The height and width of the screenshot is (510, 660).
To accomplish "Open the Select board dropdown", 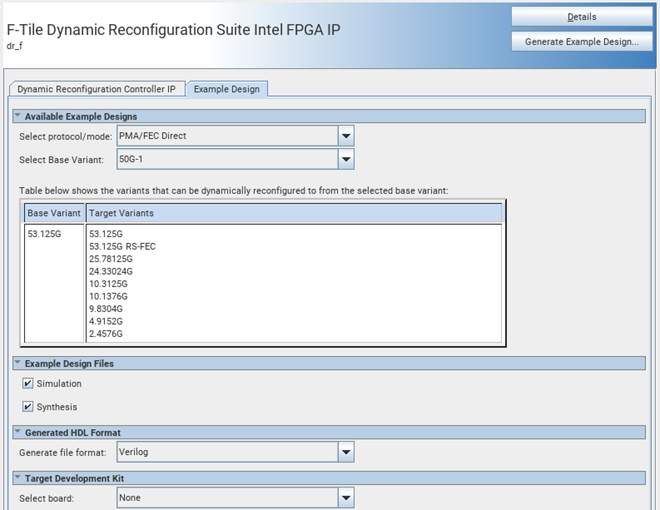I will [346, 497].
